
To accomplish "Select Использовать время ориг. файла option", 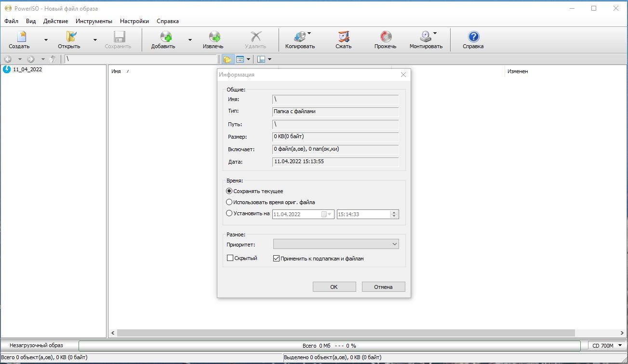I will pos(229,202).
